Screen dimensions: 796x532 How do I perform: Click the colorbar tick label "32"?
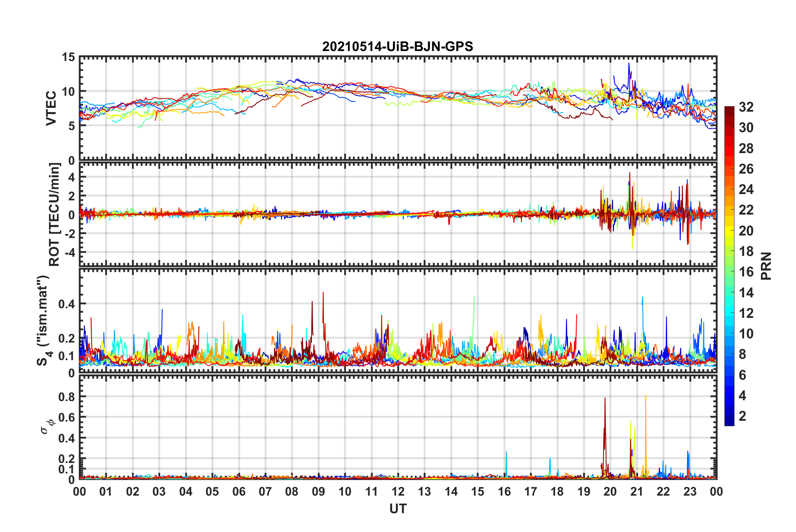tap(746, 107)
